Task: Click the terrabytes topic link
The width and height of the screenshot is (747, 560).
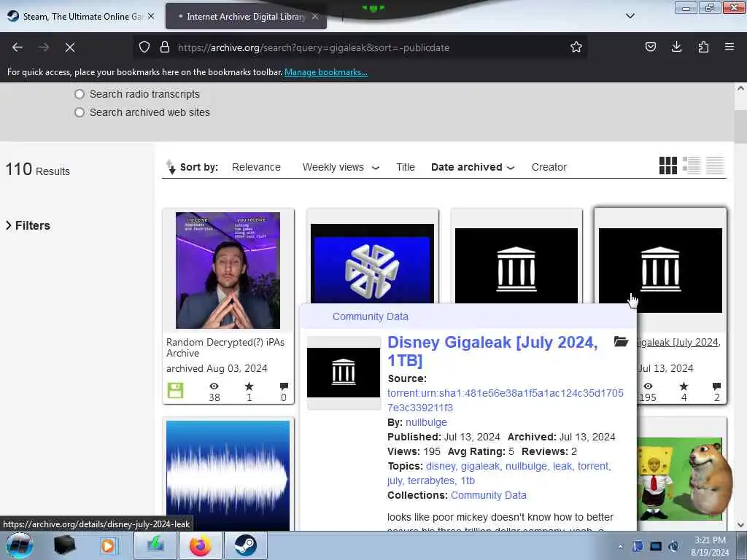Action: [432, 481]
